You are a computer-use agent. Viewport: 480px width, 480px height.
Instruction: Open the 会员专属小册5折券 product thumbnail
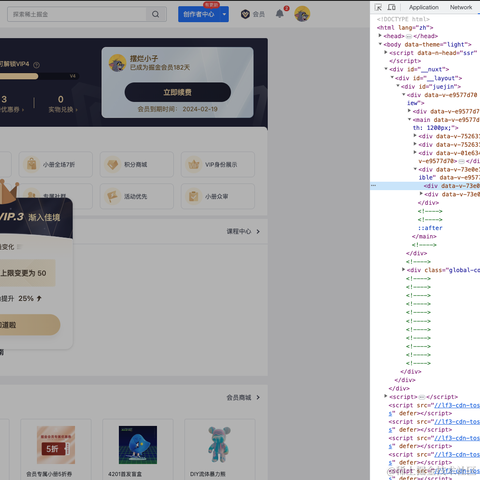point(56,445)
